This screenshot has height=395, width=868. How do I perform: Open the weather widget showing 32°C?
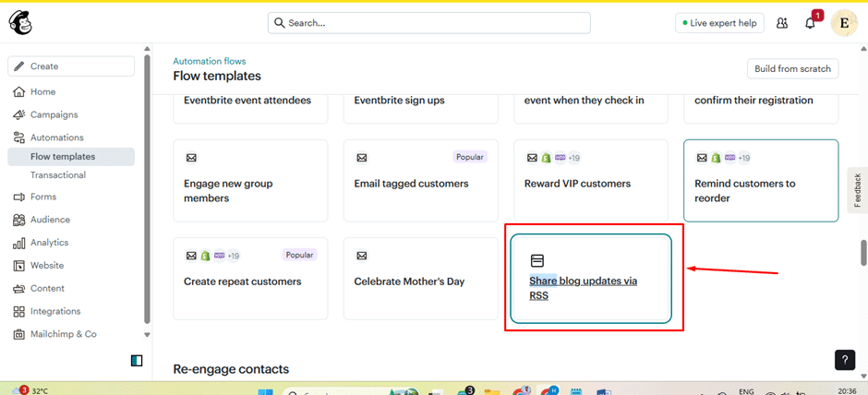(x=30, y=390)
